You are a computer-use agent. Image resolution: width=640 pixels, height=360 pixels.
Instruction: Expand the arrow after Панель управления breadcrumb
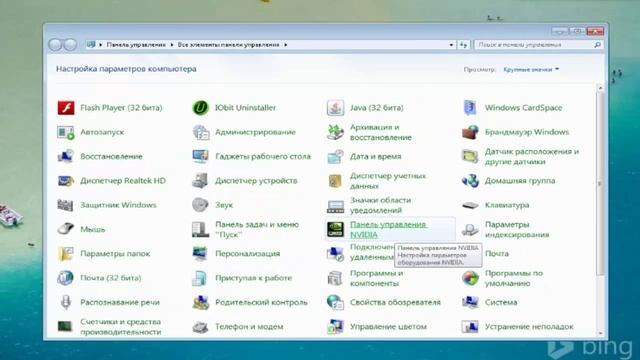pyautogui.click(x=172, y=45)
